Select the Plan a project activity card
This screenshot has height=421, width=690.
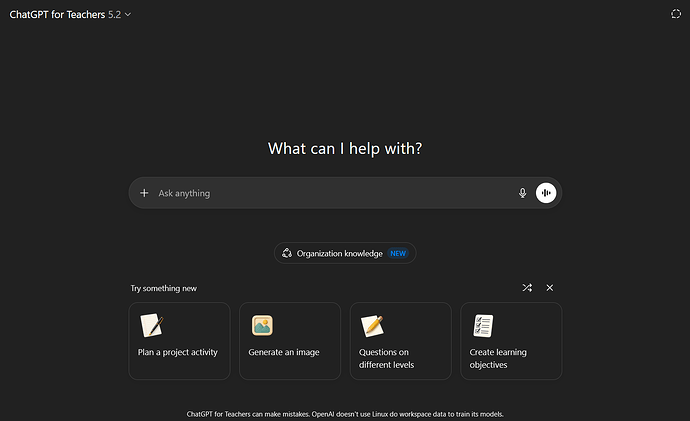pyautogui.click(x=179, y=341)
